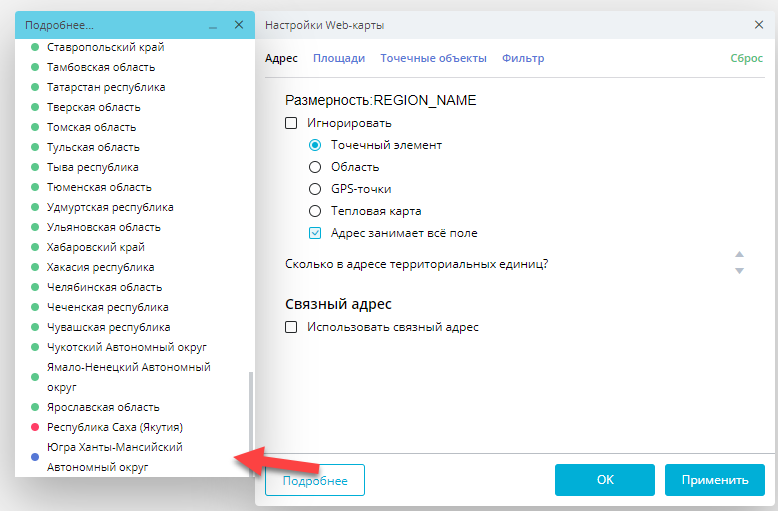Close the Настройки Web-карты dialog
Screen dimensions: 778x511
(759, 24)
